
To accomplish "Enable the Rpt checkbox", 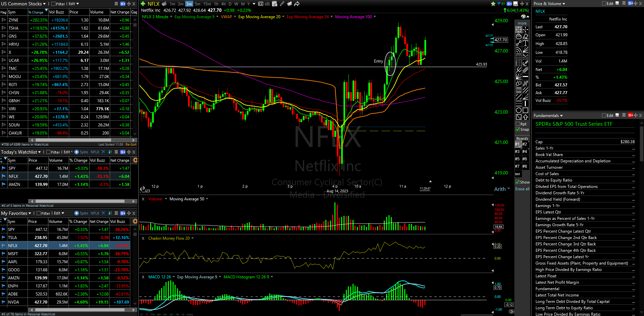I will [x=518, y=124].
